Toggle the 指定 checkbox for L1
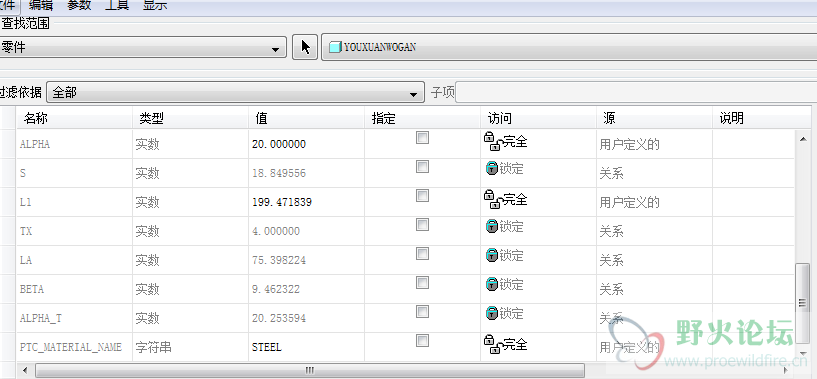The height and width of the screenshot is (379, 817). (422, 195)
